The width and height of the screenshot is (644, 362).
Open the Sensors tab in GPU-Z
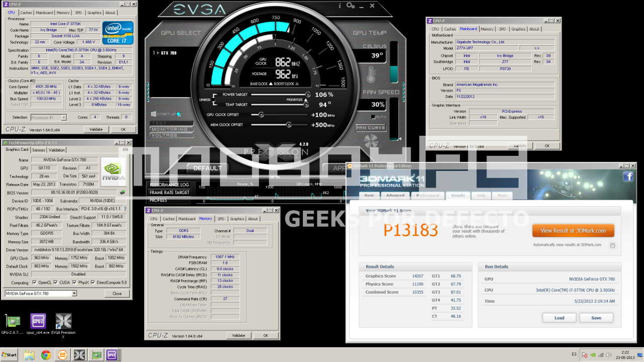(39, 150)
